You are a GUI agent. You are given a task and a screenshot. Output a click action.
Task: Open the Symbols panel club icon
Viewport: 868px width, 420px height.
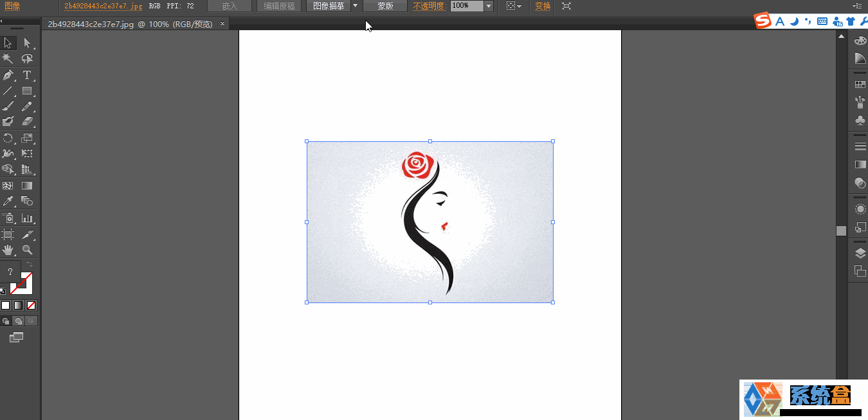(x=860, y=120)
